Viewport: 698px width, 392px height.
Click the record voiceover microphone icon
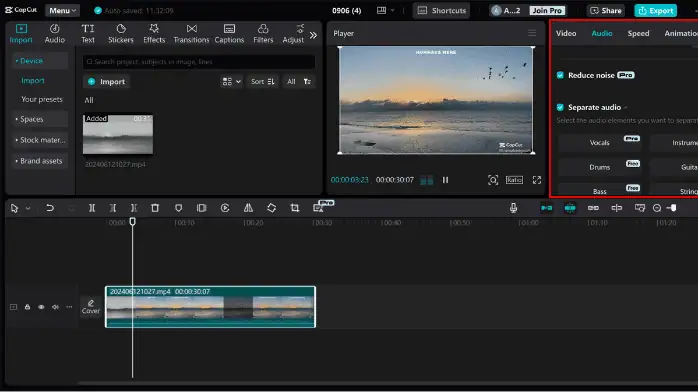513,208
